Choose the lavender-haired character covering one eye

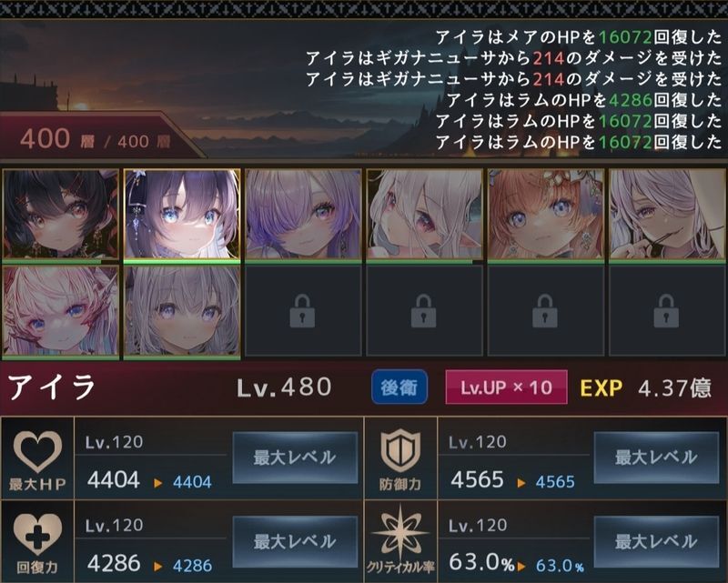[303, 214]
